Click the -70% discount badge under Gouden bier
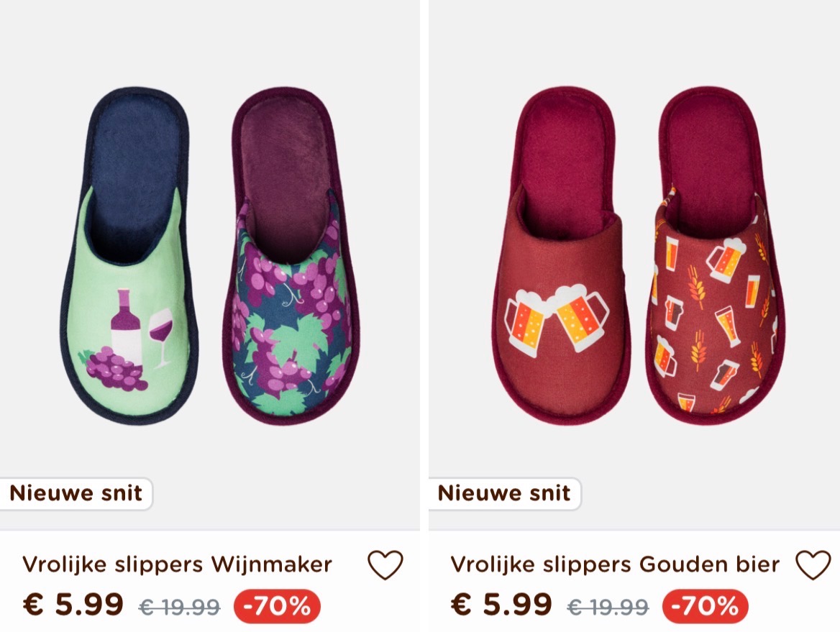840x632 pixels. (x=704, y=605)
